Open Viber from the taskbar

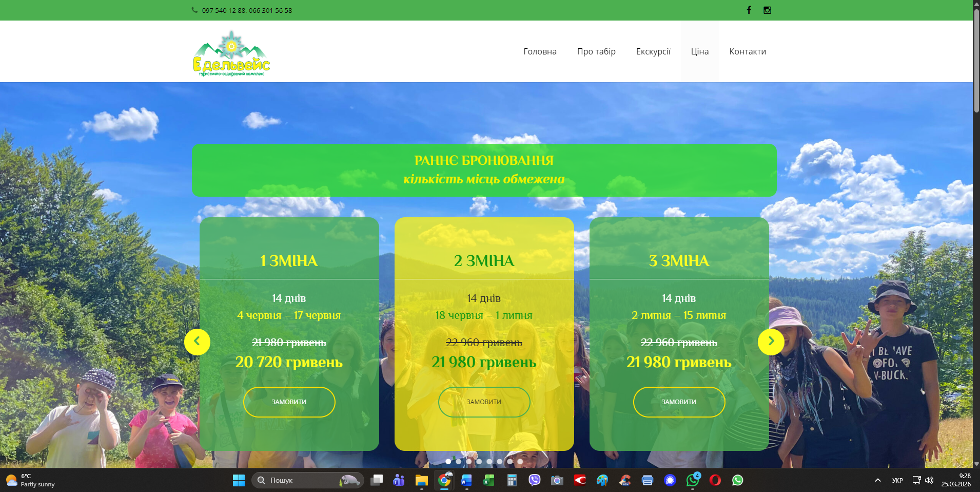tap(535, 480)
